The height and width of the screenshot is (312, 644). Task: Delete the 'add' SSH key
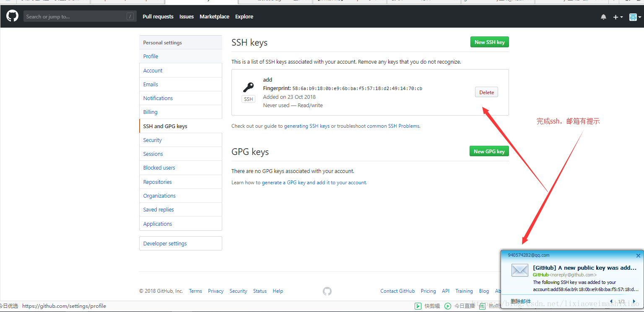(x=486, y=92)
